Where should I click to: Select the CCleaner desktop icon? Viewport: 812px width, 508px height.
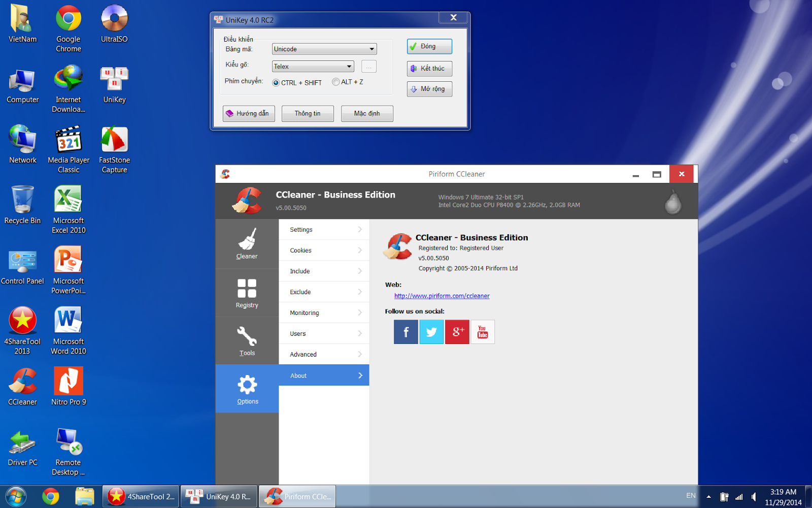tap(22, 387)
